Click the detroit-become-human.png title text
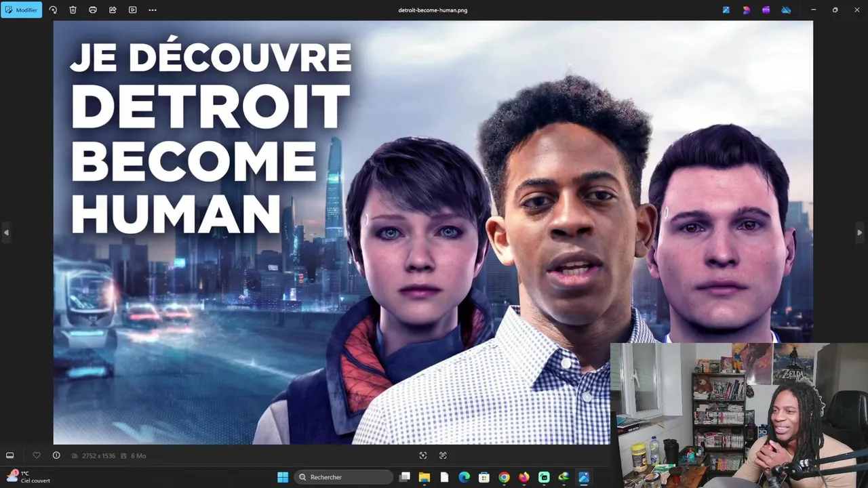Image resolution: width=868 pixels, height=488 pixels. [x=433, y=10]
